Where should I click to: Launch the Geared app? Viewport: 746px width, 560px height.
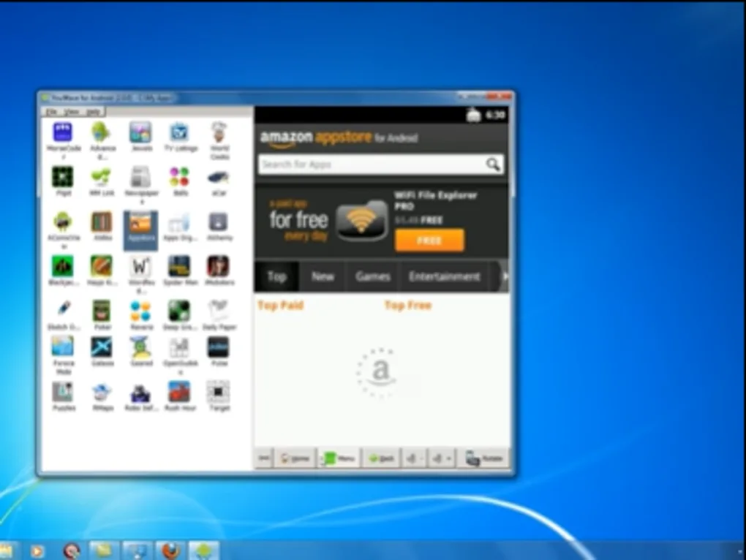140,347
